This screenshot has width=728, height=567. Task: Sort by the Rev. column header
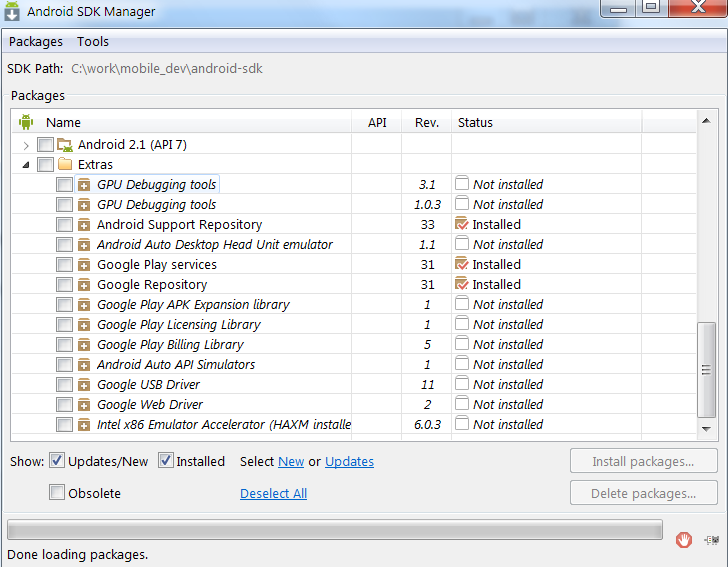click(427, 123)
